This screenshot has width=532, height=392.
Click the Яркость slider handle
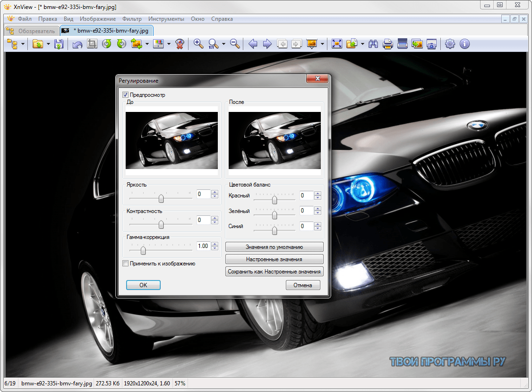pyautogui.click(x=161, y=198)
